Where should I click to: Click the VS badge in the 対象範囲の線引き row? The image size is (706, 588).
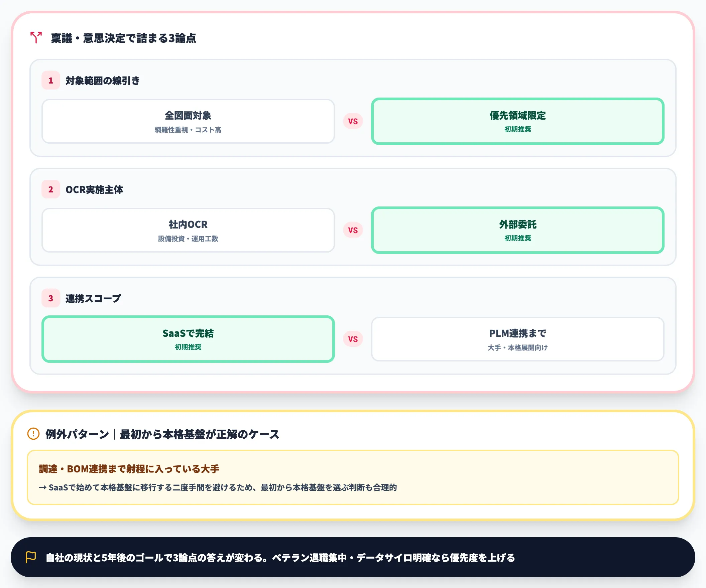[x=353, y=121]
